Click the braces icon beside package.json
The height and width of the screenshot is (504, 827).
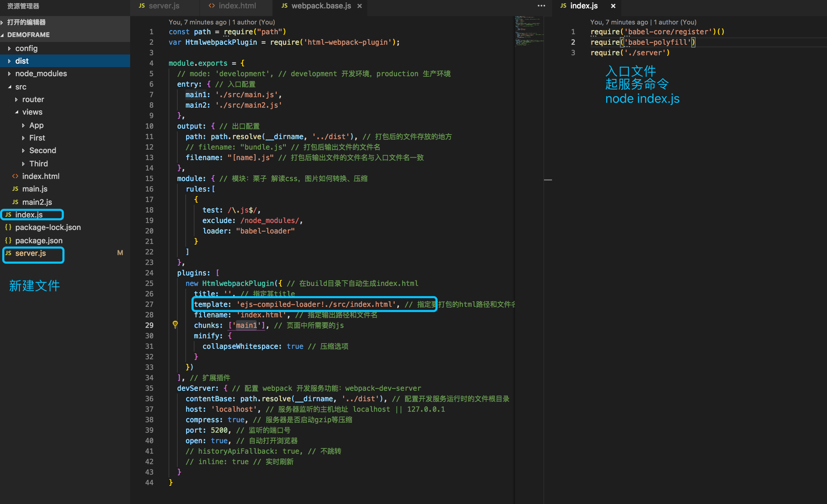click(8, 240)
